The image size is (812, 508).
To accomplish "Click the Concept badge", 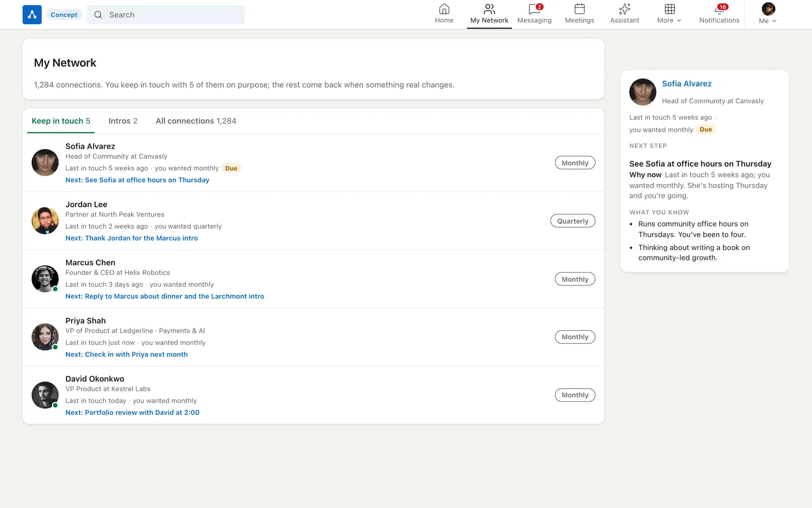I will (x=64, y=15).
